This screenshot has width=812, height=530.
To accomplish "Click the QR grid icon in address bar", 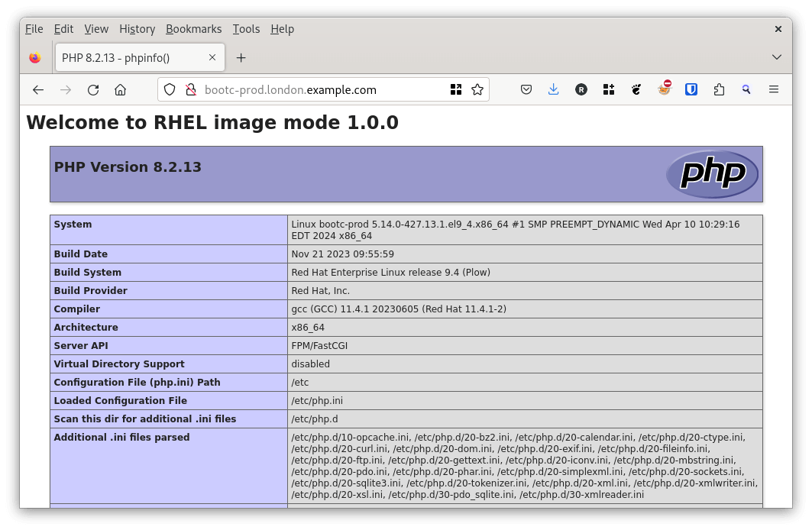I will 456,89.
